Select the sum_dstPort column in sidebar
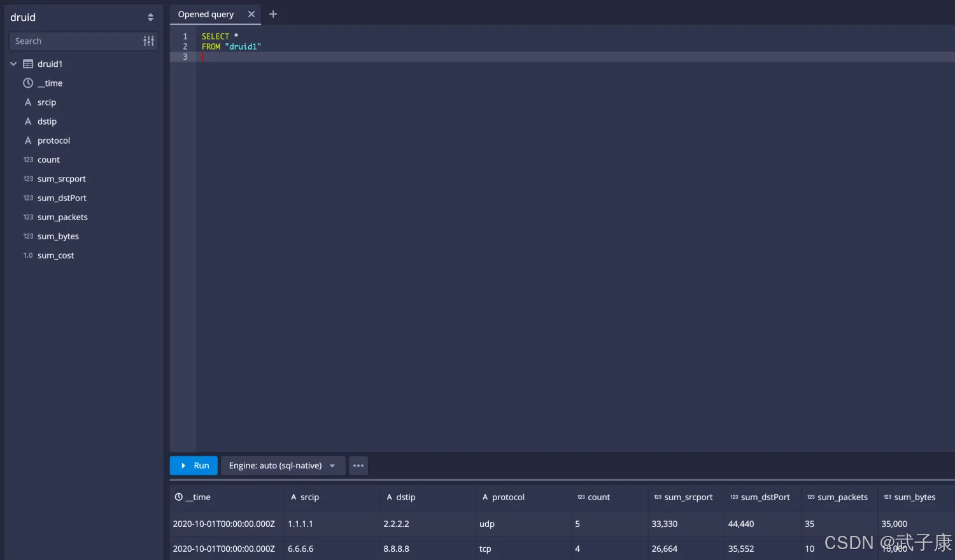955x560 pixels. 62,198
